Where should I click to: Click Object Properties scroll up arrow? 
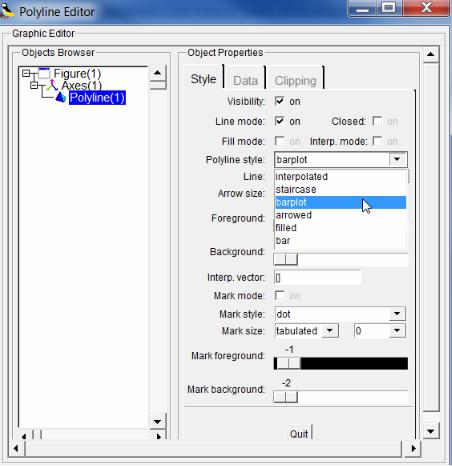tap(431, 54)
